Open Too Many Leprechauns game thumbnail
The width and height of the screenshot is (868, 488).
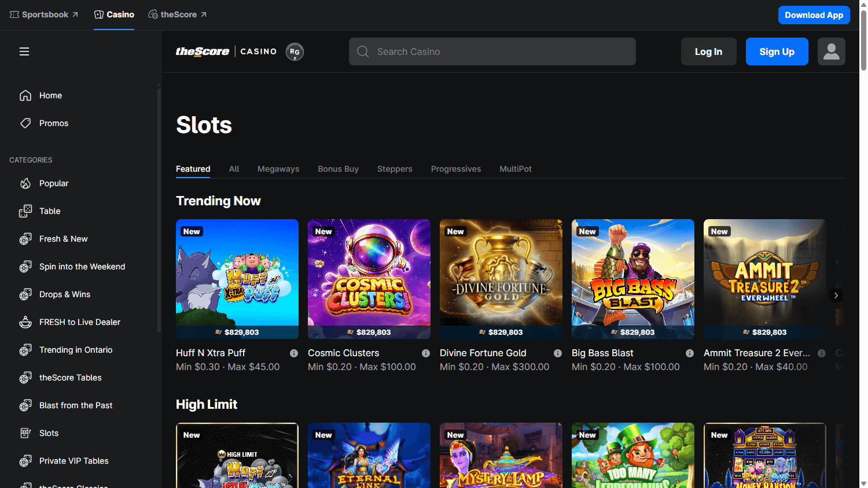click(x=633, y=456)
